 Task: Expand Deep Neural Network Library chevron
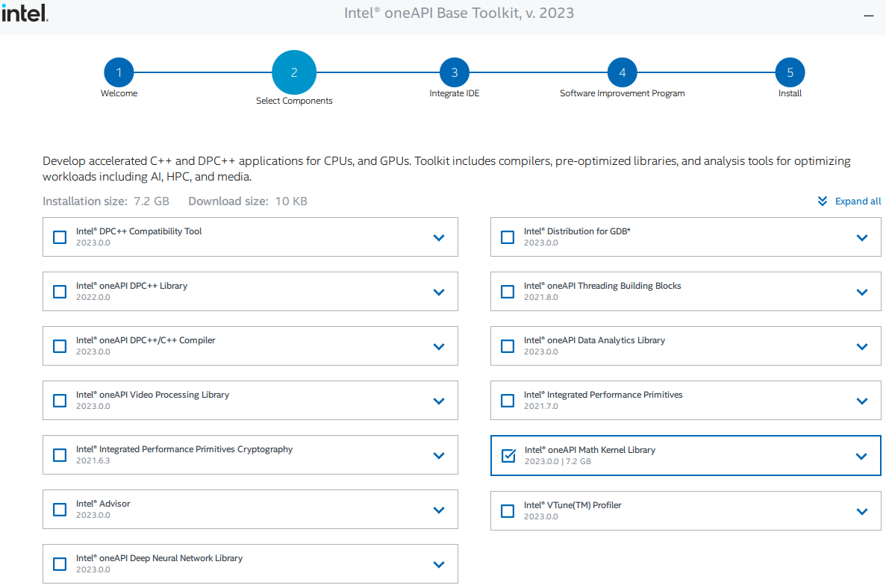[438, 564]
